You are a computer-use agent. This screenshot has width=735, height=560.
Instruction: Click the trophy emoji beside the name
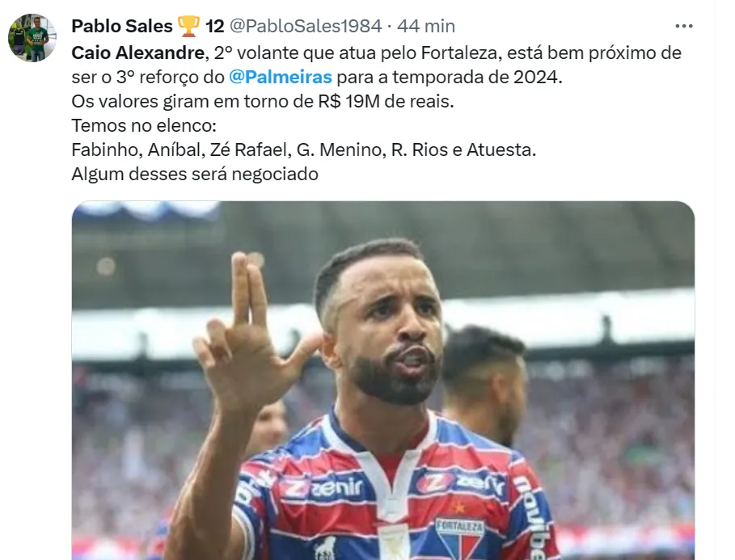[188, 26]
